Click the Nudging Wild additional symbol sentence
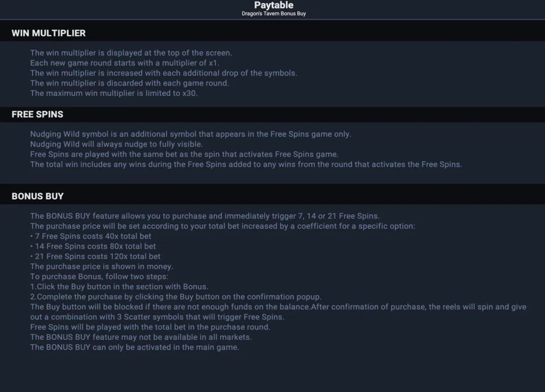Viewport: 545px width, 392px height. click(x=190, y=134)
